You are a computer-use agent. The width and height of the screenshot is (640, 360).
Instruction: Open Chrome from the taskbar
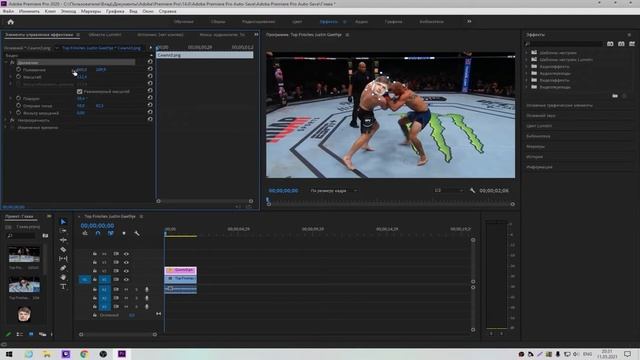[84, 354]
